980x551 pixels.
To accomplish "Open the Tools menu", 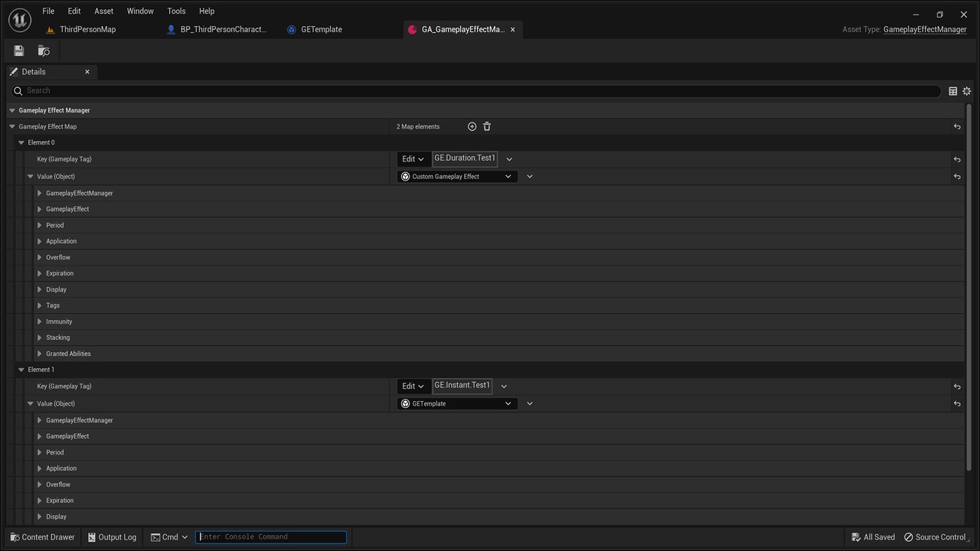I will (x=176, y=11).
